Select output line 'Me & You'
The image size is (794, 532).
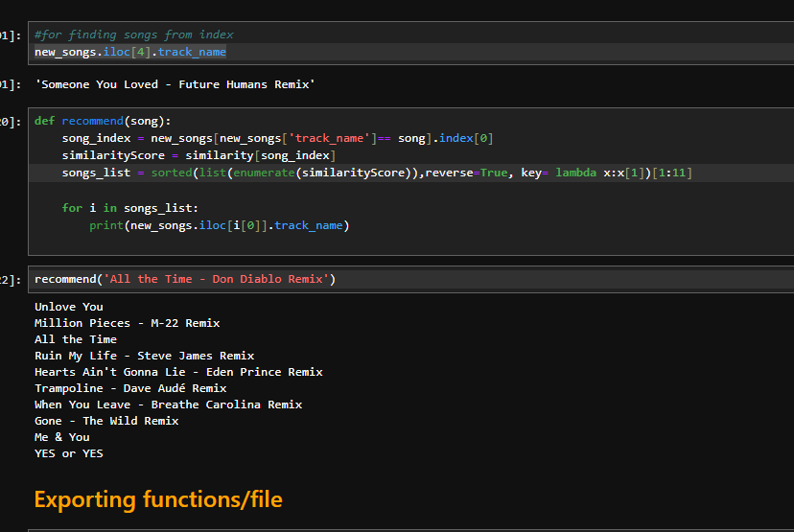[x=61, y=437]
